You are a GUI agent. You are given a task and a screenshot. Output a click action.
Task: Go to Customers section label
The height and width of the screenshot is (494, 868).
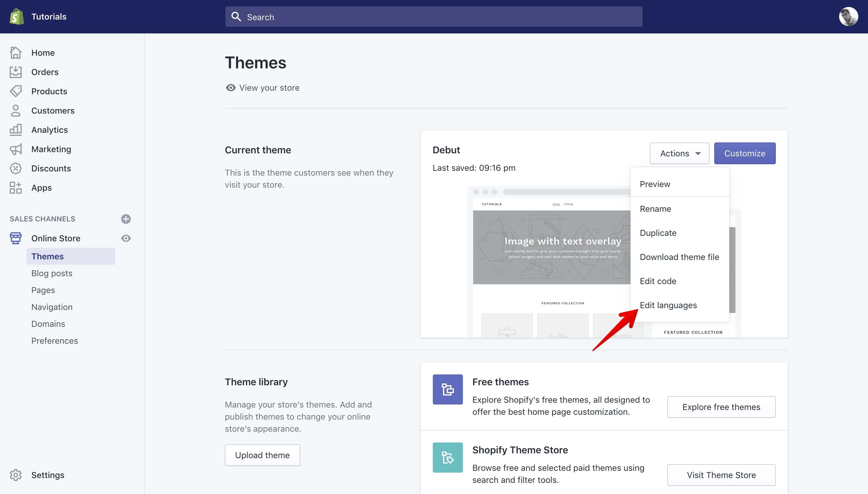(x=53, y=111)
